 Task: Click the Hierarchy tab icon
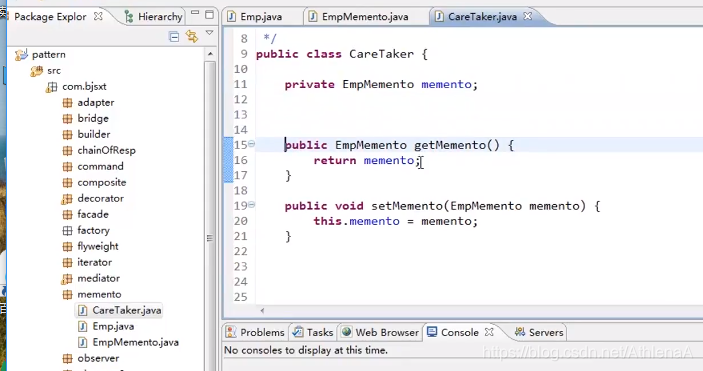(x=129, y=17)
